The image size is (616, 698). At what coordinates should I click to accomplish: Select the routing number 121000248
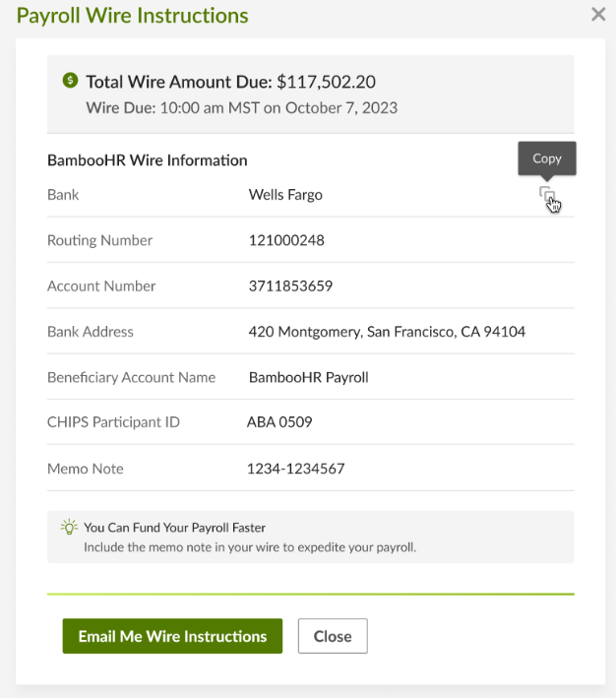click(x=286, y=240)
